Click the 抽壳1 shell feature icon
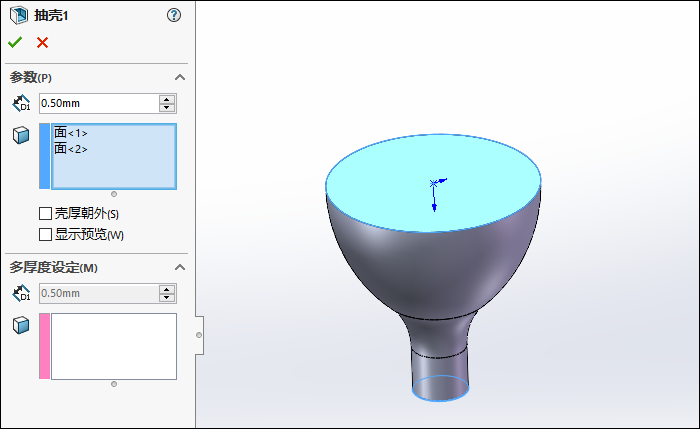The image size is (700, 429). click(x=19, y=15)
